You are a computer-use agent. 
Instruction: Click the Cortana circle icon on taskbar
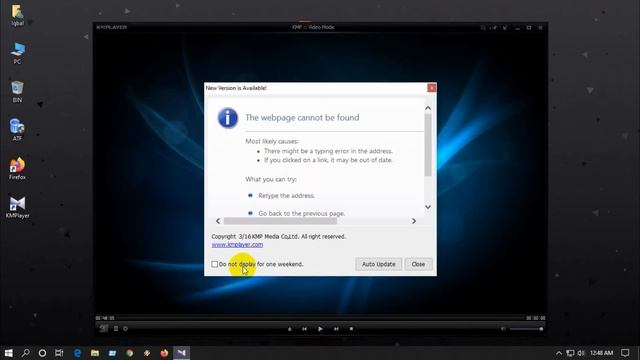pyautogui.click(x=42, y=353)
